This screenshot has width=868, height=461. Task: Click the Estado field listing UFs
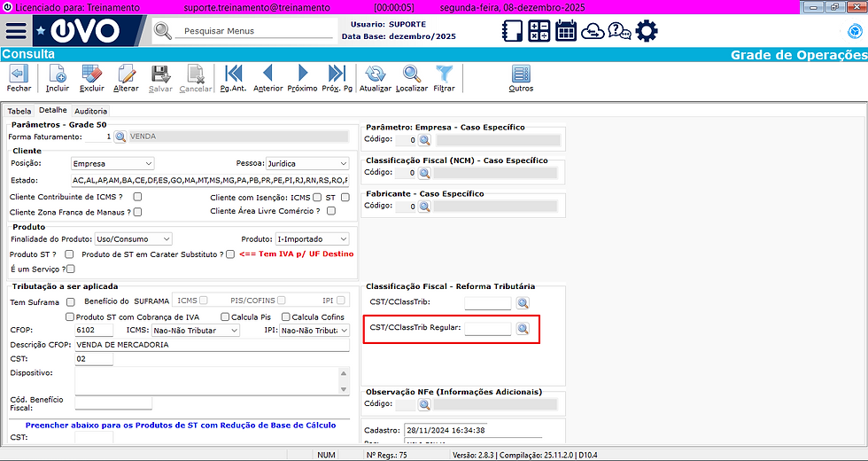coord(211,180)
